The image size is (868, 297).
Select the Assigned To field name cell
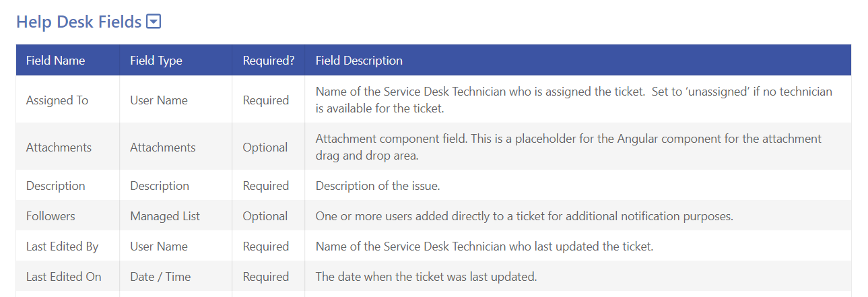point(57,100)
